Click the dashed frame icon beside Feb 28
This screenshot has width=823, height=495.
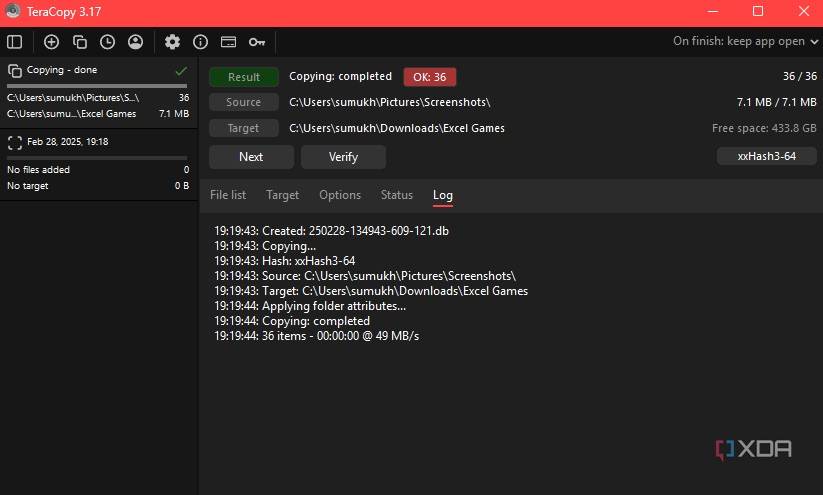point(15,142)
